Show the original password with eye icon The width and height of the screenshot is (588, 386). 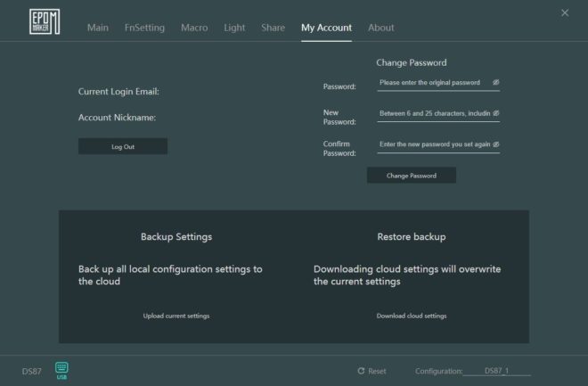pos(495,83)
